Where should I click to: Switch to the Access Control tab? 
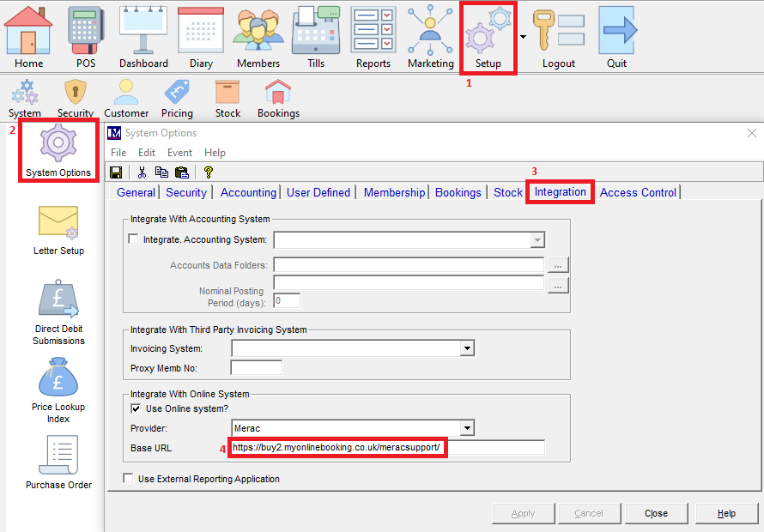[x=638, y=192]
